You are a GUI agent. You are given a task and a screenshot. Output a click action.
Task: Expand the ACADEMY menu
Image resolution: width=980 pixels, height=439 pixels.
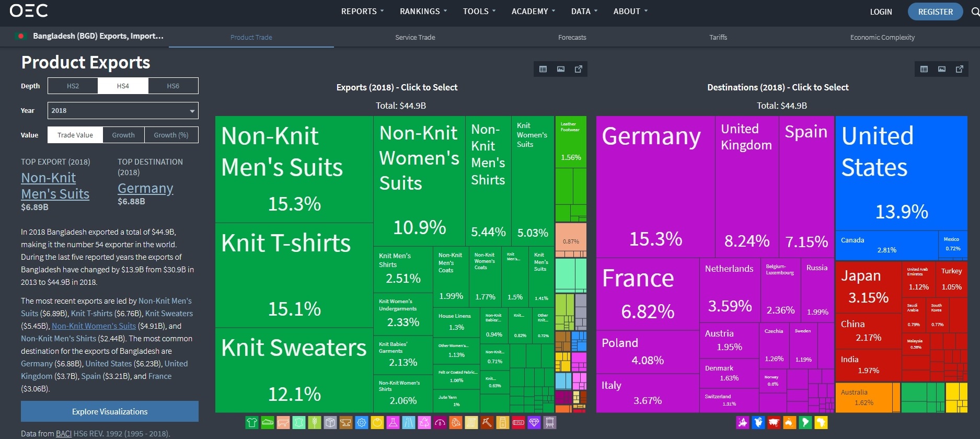tap(533, 11)
